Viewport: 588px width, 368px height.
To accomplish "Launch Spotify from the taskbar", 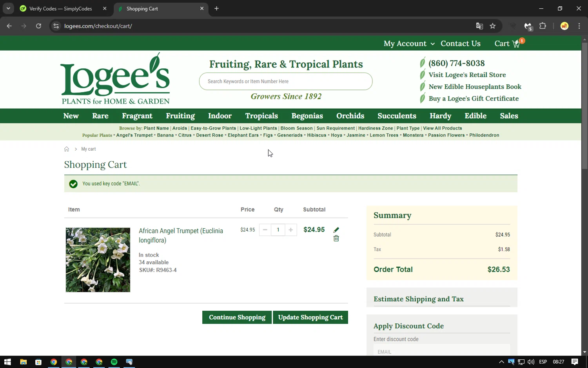I will [114, 362].
